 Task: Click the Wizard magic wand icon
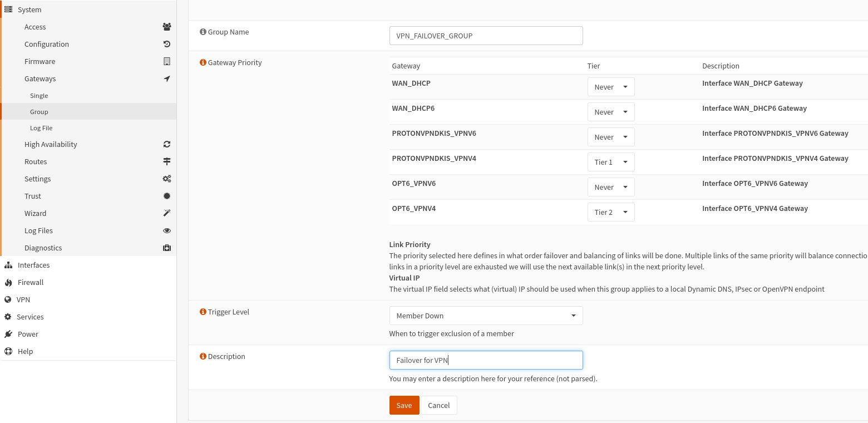(x=166, y=213)
